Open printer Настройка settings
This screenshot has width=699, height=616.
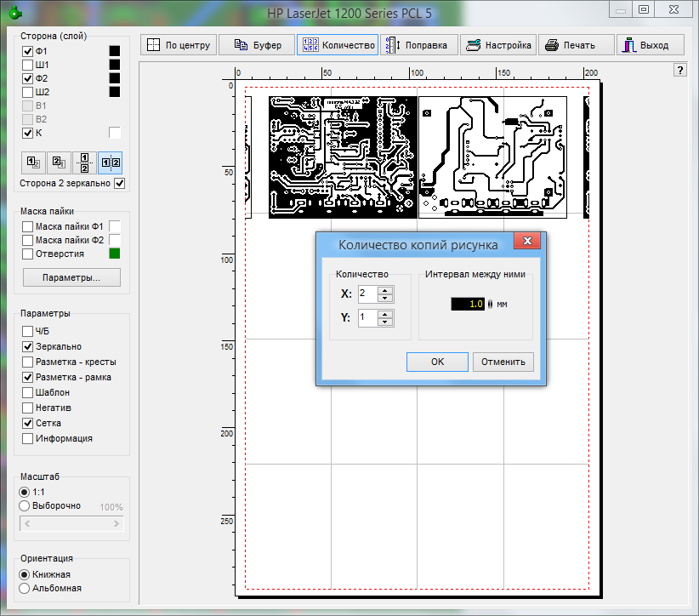tap(498, 45)
